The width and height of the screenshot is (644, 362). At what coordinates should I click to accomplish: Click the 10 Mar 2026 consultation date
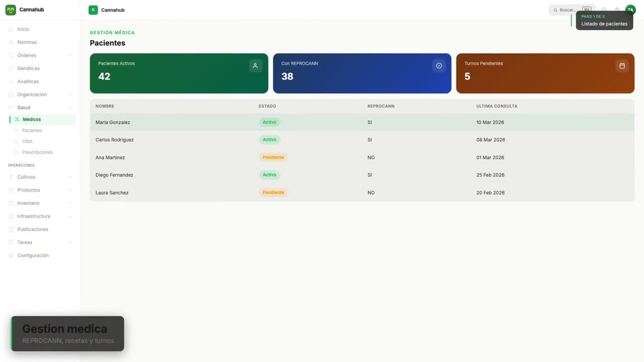pyautogui.click(x=490, y=122)
